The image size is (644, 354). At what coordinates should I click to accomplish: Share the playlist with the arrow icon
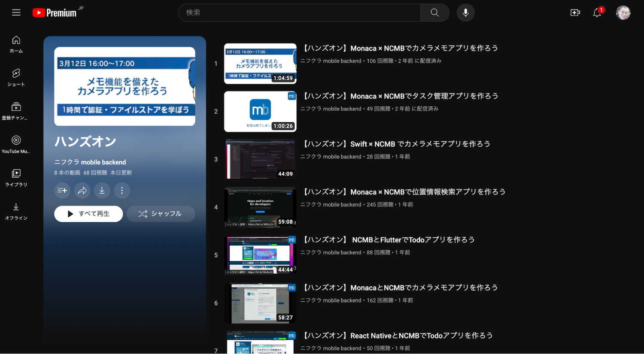click(x=82, y=191)
